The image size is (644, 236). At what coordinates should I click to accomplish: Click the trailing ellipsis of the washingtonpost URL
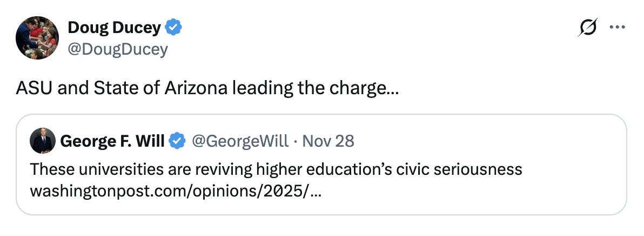coord(316,192)
